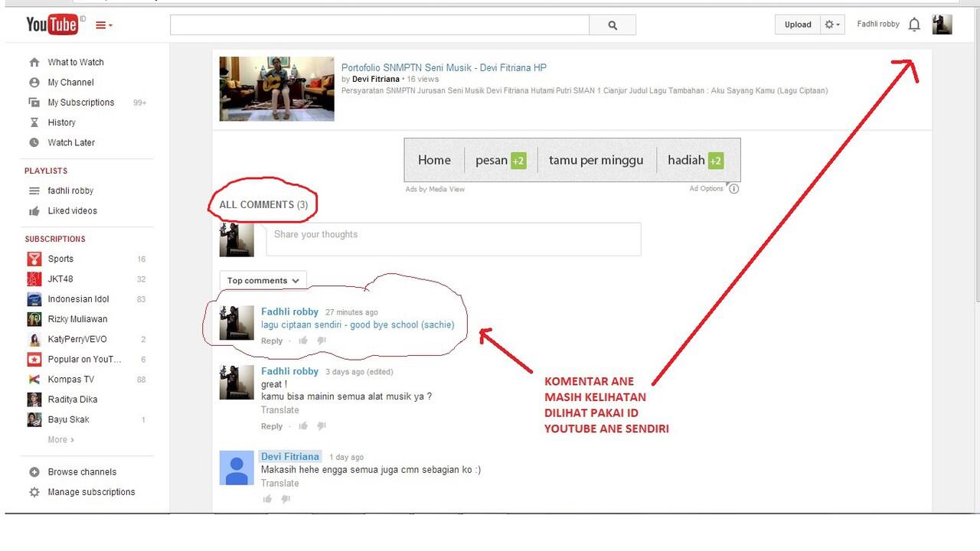The width and height of the screenshot is (980, 551).
Task: Like Devi Fitriana's comment
Action: coord(267,499)
